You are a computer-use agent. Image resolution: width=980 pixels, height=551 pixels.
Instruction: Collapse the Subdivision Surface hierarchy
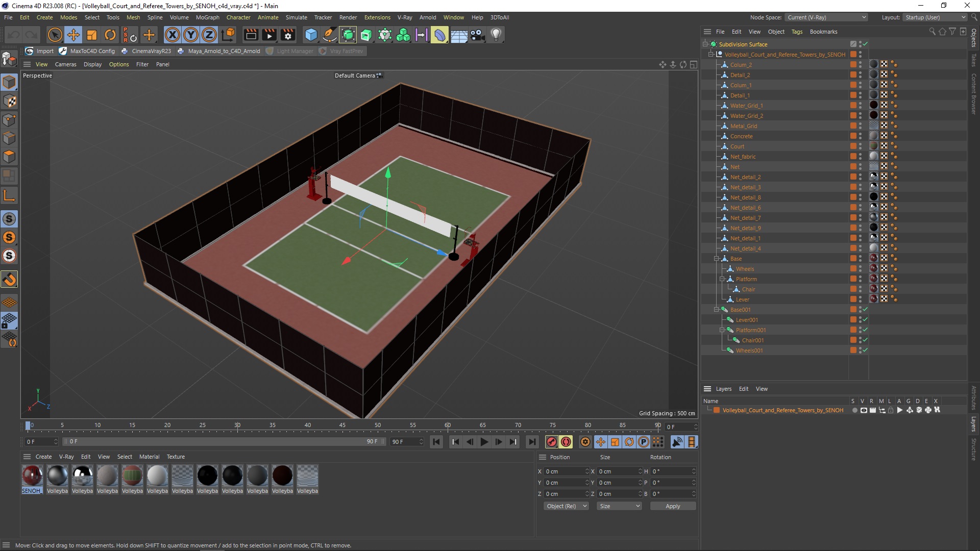tap(705, 44)
